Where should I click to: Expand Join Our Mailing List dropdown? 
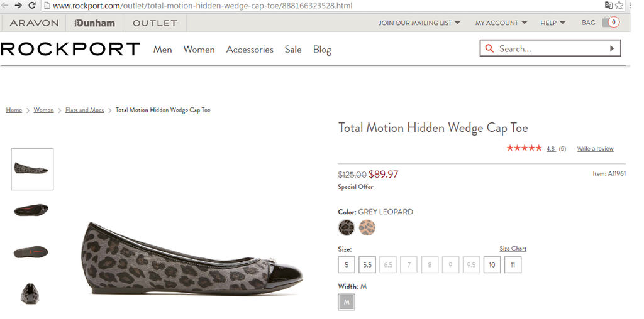419,23
